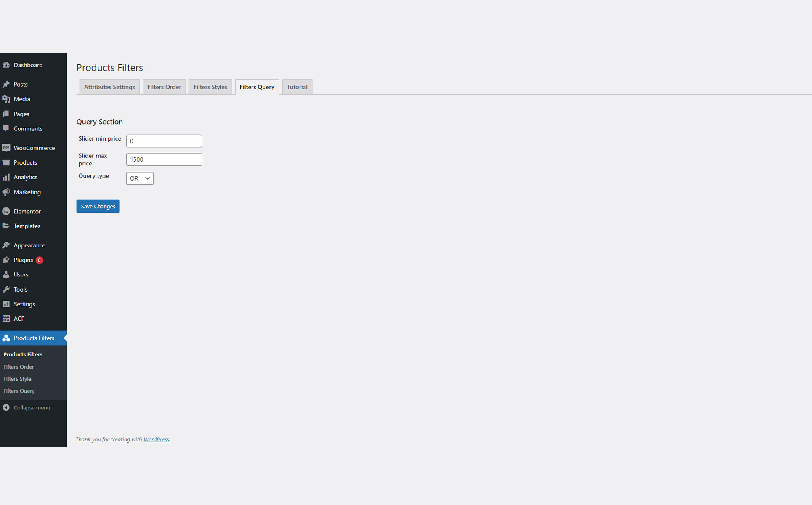This screenshot has height=505, width=812.
Task: Follow the WordPress footer link
Action: coord(156,439)
